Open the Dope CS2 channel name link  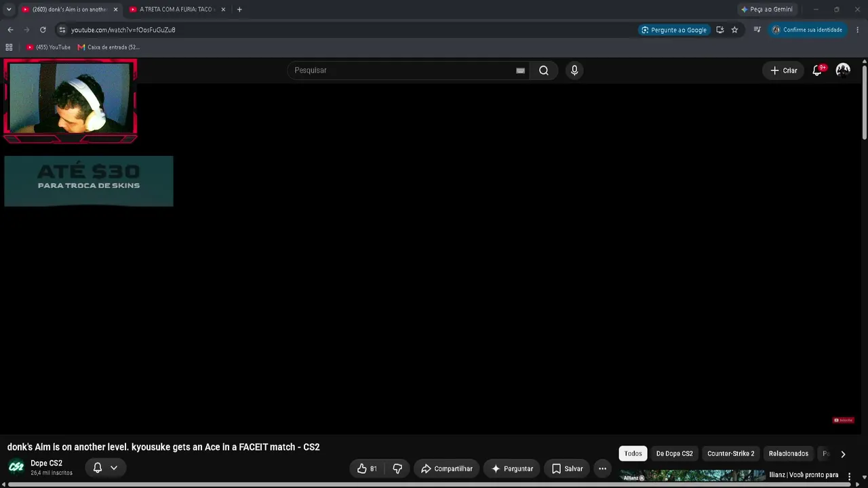(46, 463)
